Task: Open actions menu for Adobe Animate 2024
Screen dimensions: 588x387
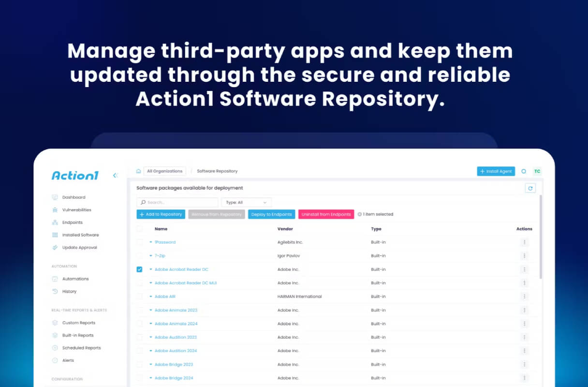Action: 524,324
